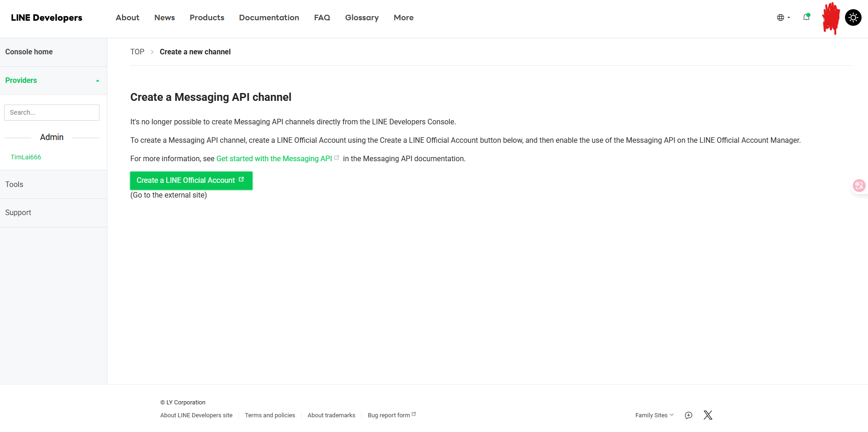
Task: Click the floating translate widget icon
Action: point(859,186)
